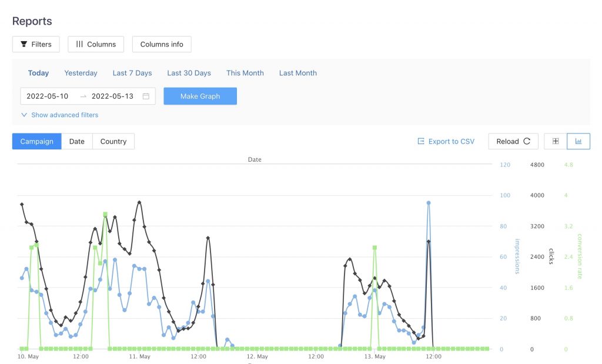
Task: Choose the Yesterday date preset
Action: [x=81, y=73]
